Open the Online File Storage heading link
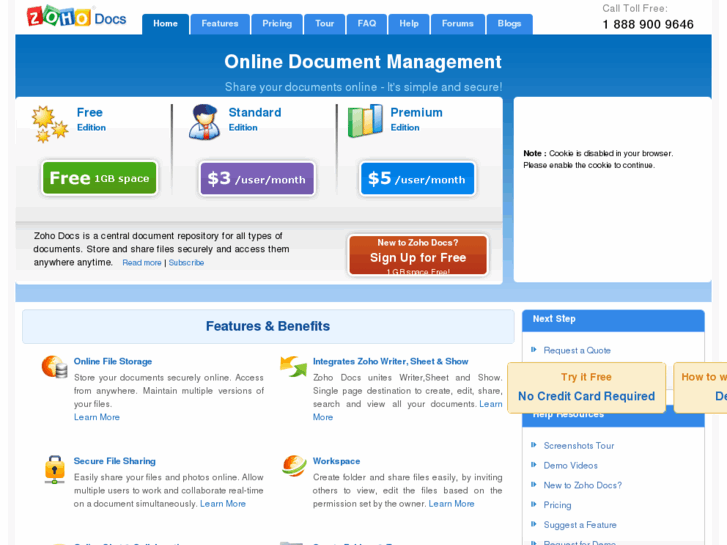The height and width of the screenshot is (545, 727). pos(113,361)
